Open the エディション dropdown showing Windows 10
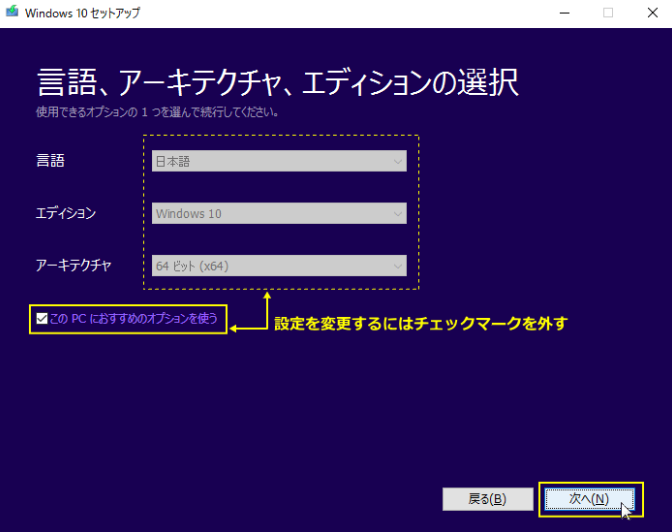 pos(279,213)
